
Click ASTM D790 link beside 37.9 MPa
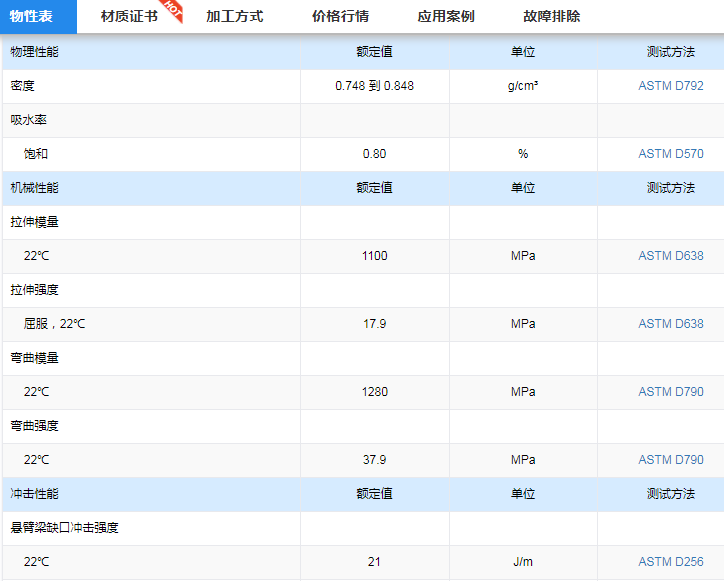670,460
